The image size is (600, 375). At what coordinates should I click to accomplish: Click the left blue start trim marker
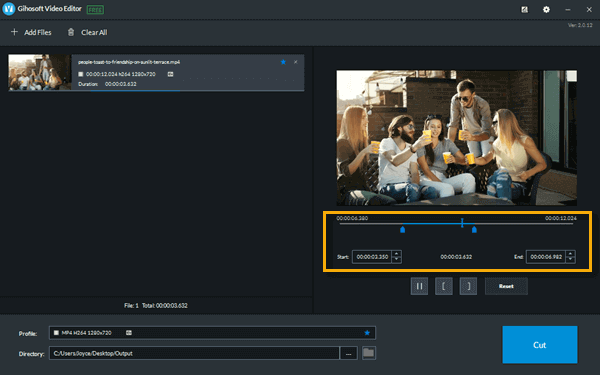403,229
